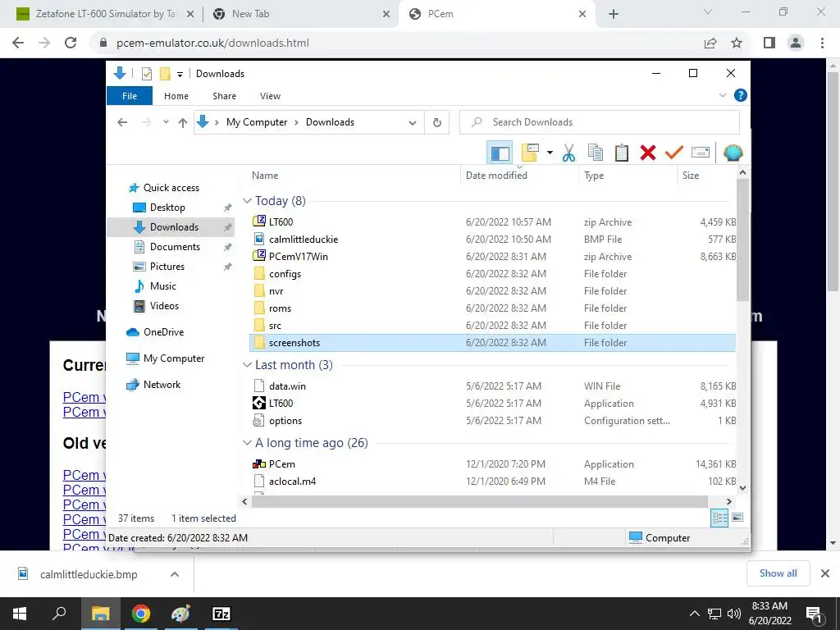Viewport: 840px width, 630px height.
Task: Open the Share ribbon tab
Action: [x=224, y=96]
